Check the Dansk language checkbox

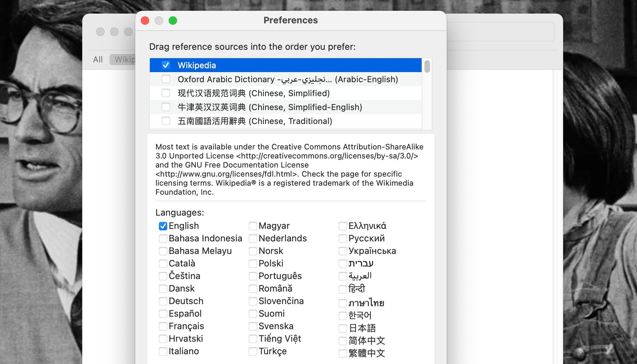coord(163,289)
